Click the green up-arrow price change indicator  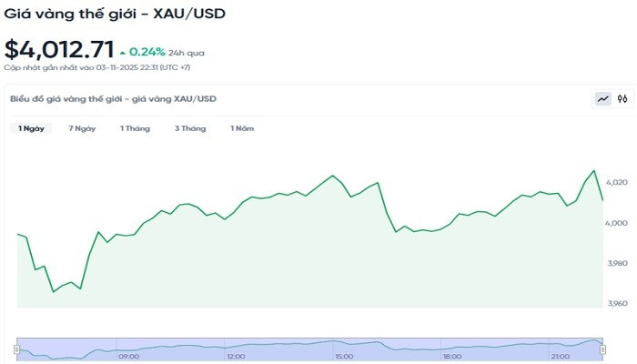pos(123,53)
